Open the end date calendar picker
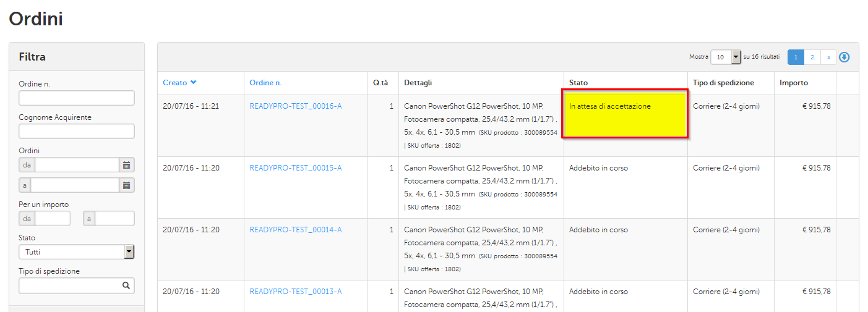This screenshot has width=868, height=312. (x=127, y=185)
